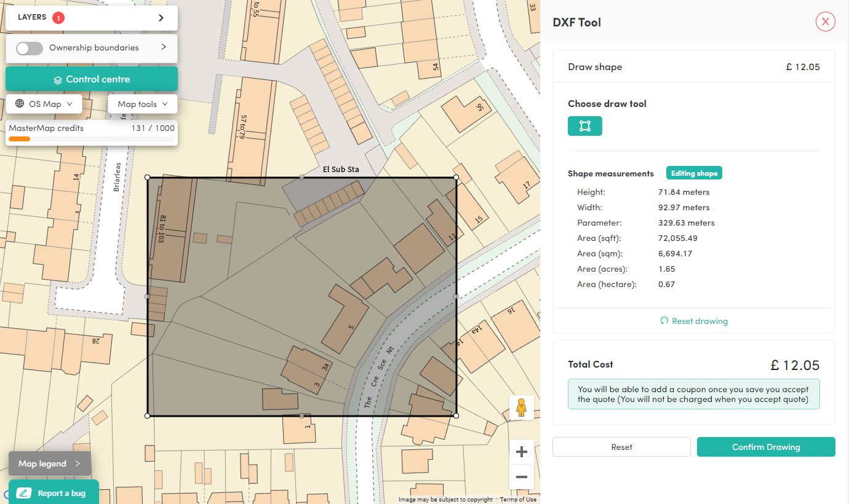The height and width of the screenshot is (504, 849).
Task: Zoom in on the map
Action: 522,452
